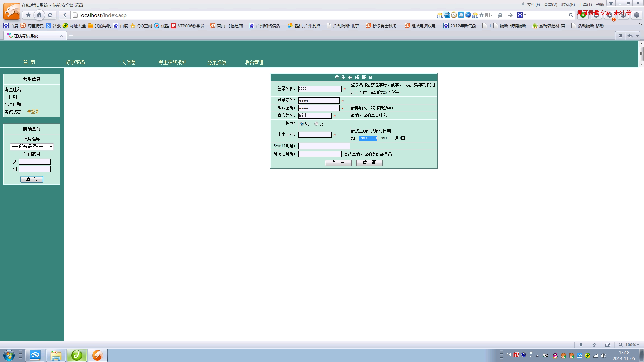Click the 出生日期 input field
The image size is (644, 362).
pos(315,135)
